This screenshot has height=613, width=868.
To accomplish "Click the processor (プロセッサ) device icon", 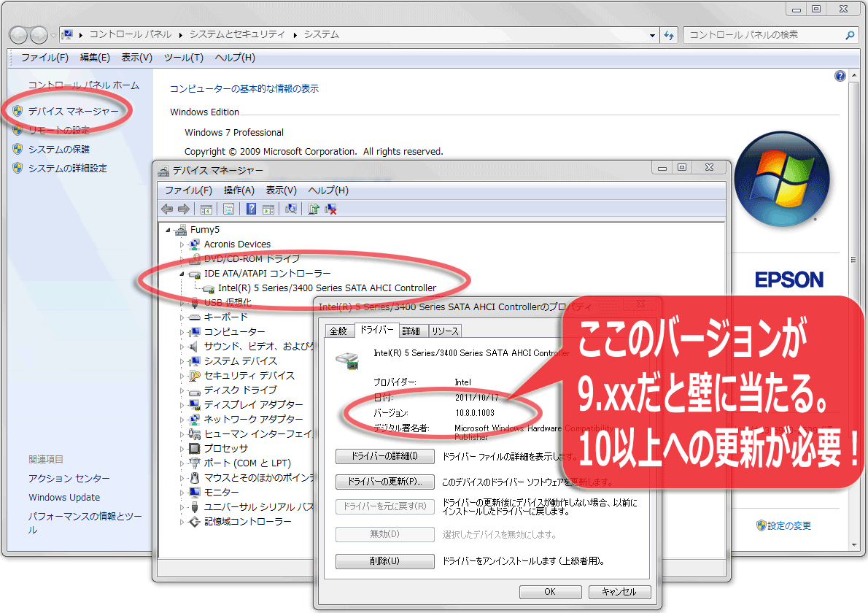I will click(194, 449).
